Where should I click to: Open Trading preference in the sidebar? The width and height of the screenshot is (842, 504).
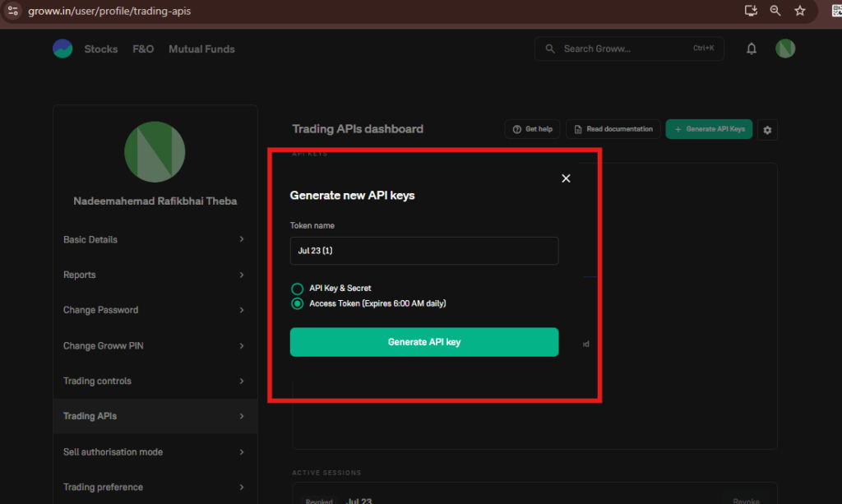click(155, 488)
